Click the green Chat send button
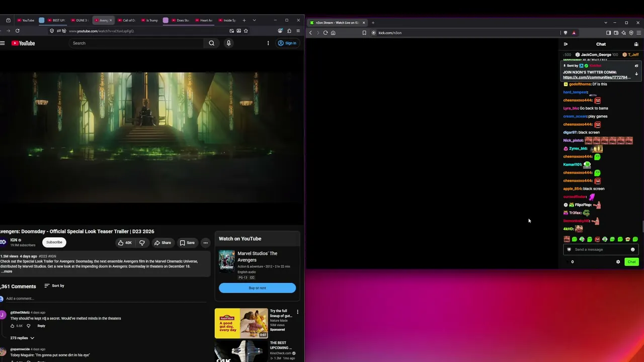 point(631,262)
